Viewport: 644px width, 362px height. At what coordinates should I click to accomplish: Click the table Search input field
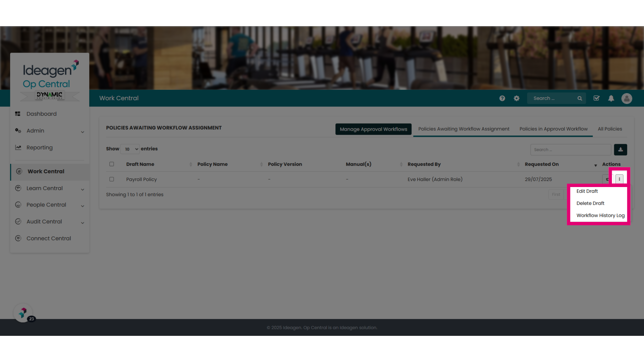pos(571,149)
